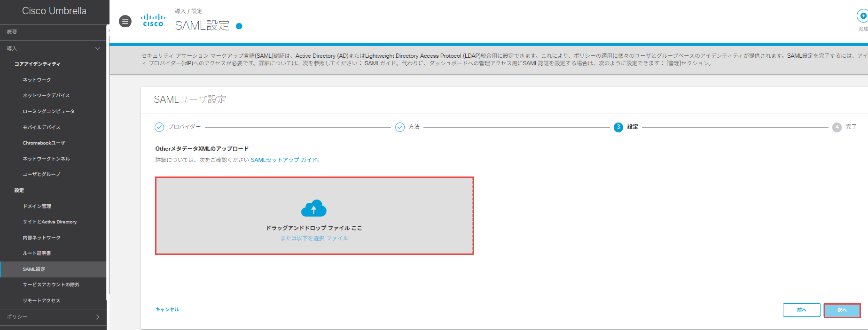Click the plus 追加 icon
868x330 pixels.
[x=863, y=16]
